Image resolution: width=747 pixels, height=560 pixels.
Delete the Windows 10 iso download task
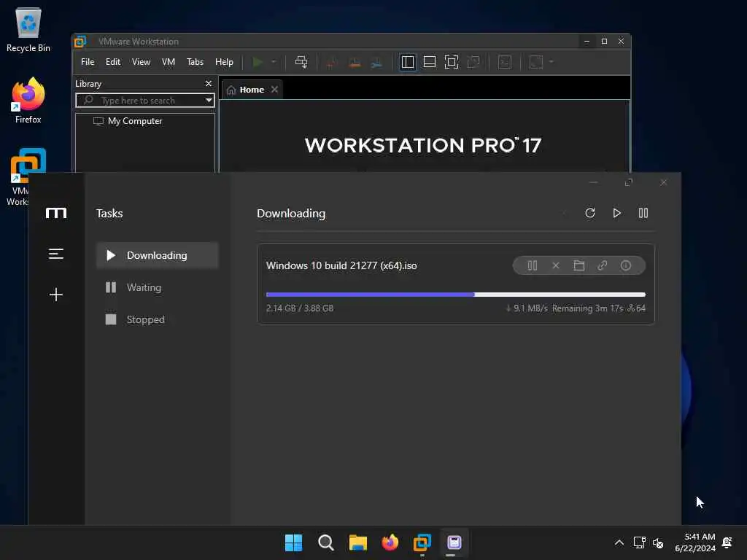(555, 265)
